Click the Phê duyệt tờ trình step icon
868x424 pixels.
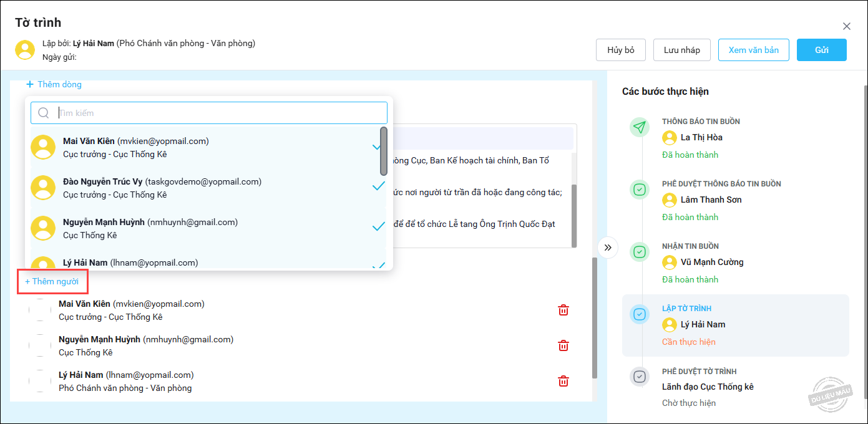639,377
